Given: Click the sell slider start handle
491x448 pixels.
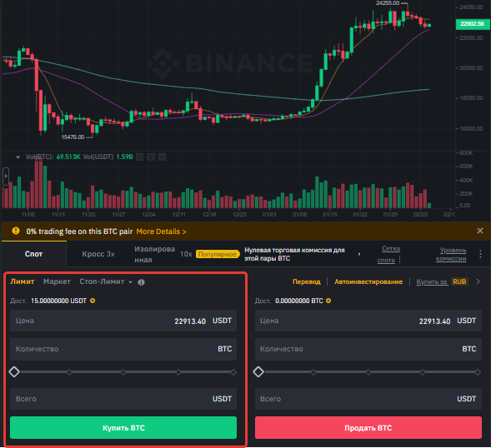Looking at the screenshot, I should tap(258, 372).
